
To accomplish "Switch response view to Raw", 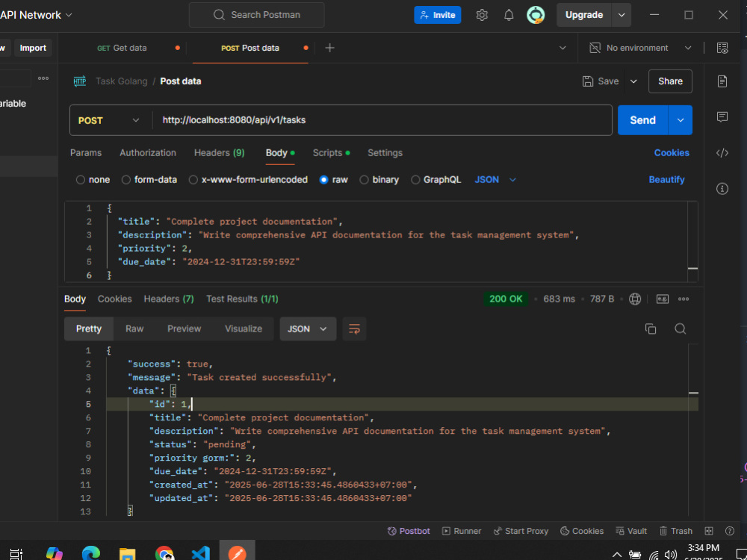I will coord(134,329).
